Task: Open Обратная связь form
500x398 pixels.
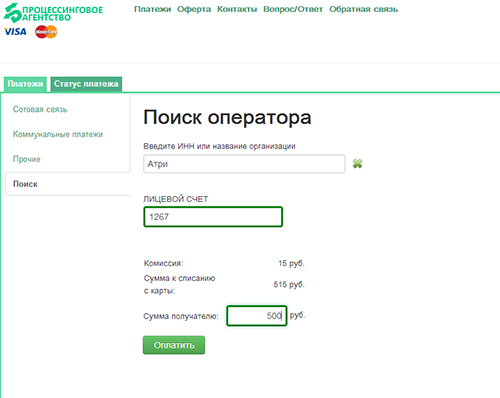Action: tap(364, 9)
